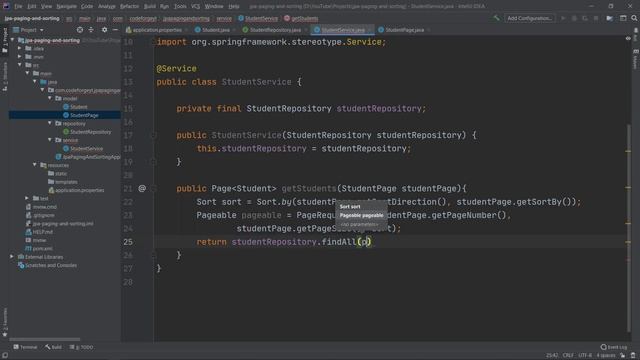Screen dimensions: 640x360
Task: Expand the .idea folder
Action: point(20,48)
